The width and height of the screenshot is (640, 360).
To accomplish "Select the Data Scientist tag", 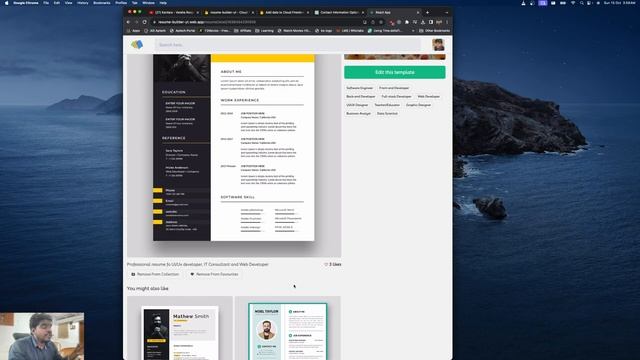I will click(x=387, y=113).
